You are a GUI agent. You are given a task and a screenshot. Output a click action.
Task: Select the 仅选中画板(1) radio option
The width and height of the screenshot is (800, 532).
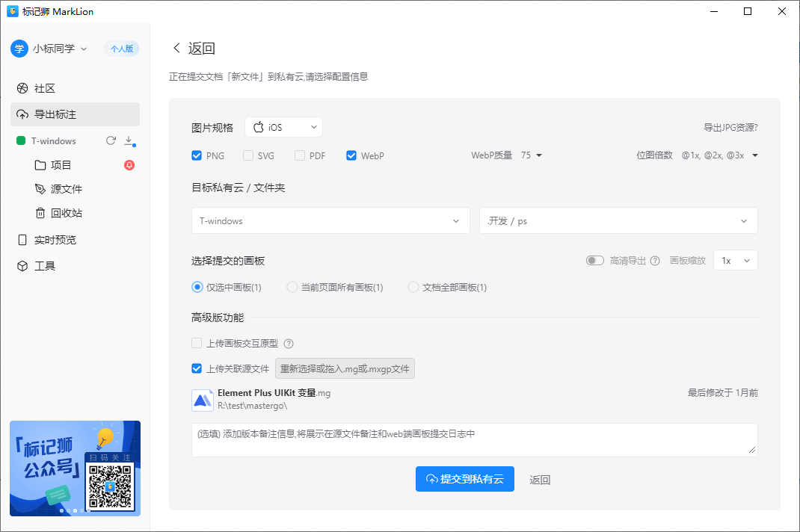(197, 287)
